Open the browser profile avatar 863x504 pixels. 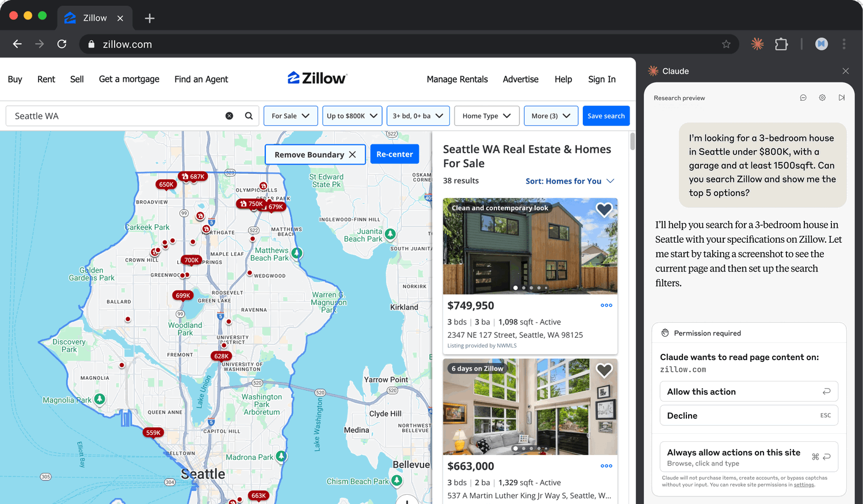pos(822,44)
